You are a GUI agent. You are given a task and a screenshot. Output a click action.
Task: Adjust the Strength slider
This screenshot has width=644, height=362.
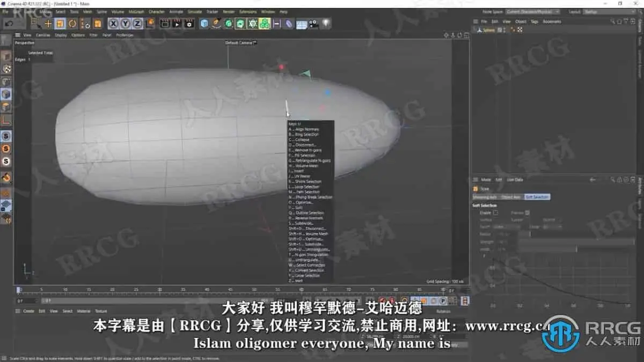[575, 242]
